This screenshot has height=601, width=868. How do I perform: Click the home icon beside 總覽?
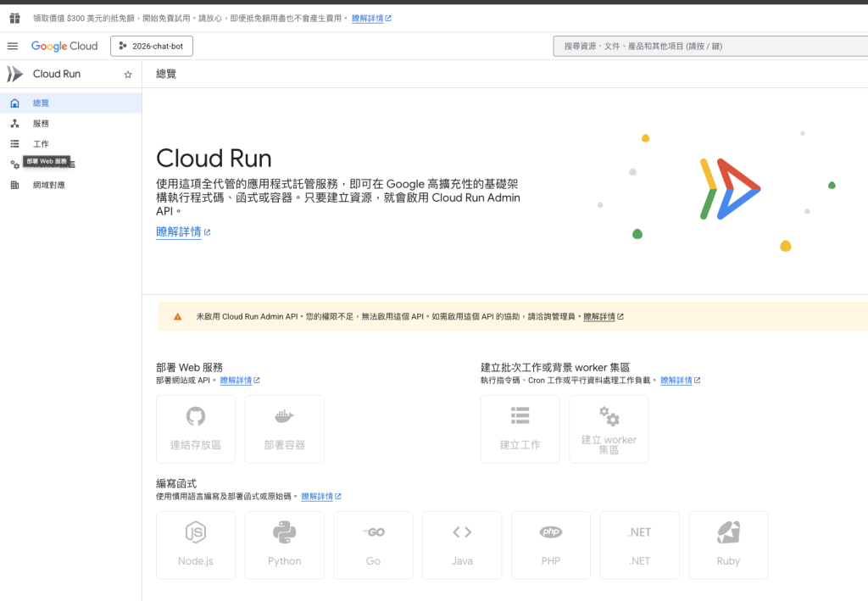(15, 103)
